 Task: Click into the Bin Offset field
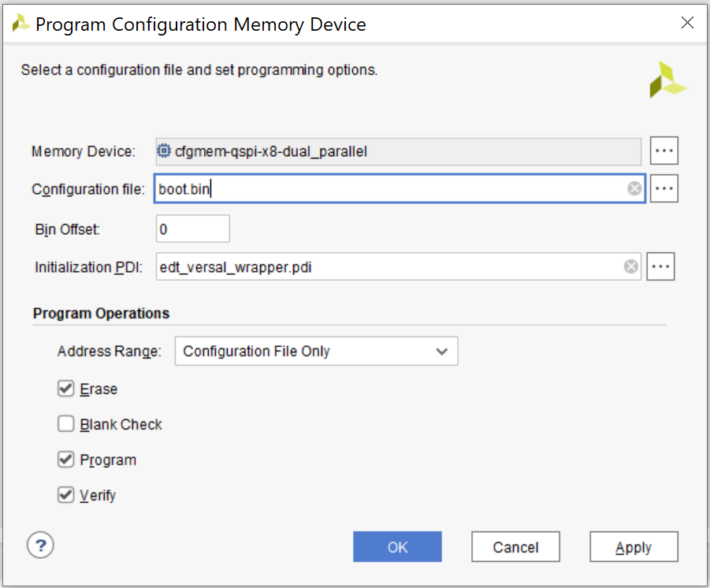[193, 229]
